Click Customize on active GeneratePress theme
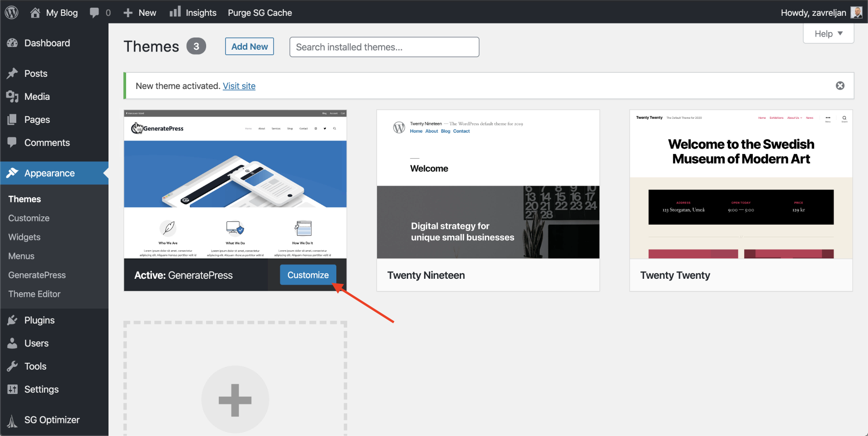The image size is (868, 436). click(308, 275)
